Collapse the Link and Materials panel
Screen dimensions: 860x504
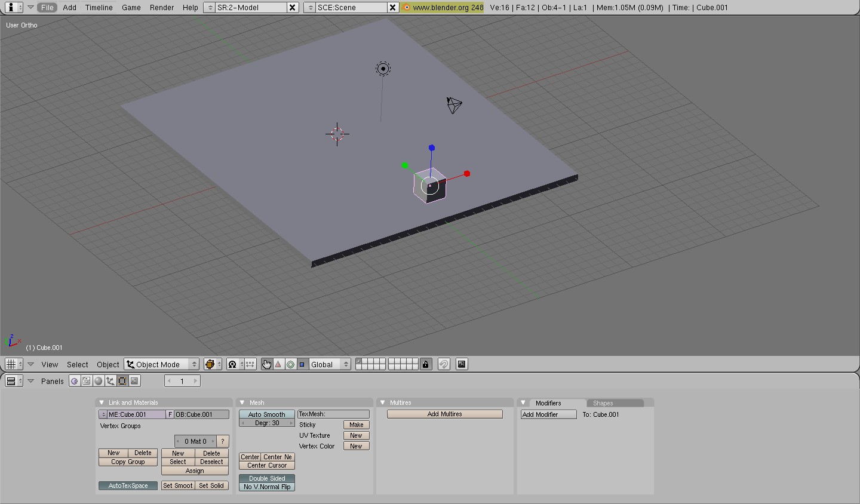pos(102,402)
